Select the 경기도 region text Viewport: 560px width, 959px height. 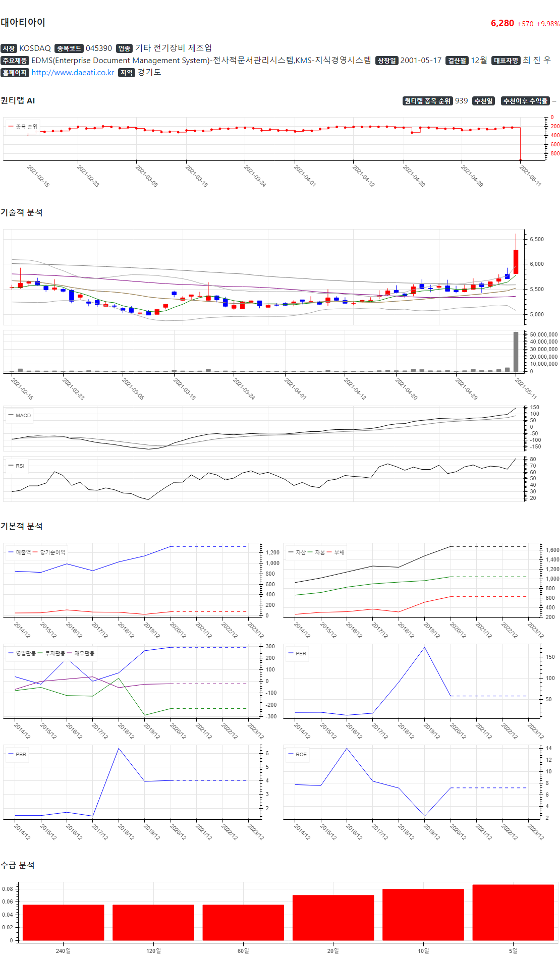coord(149,72)
